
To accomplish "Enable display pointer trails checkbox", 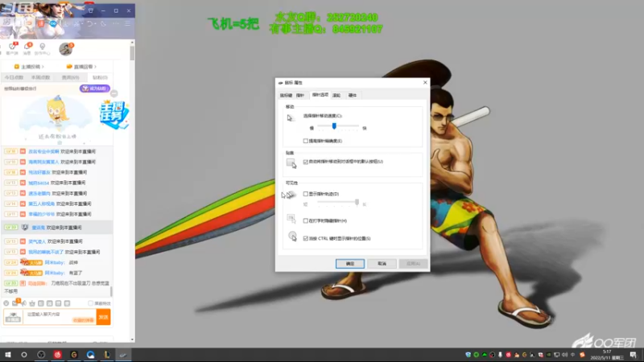I will pyautogui.click(x=306, y=194).
